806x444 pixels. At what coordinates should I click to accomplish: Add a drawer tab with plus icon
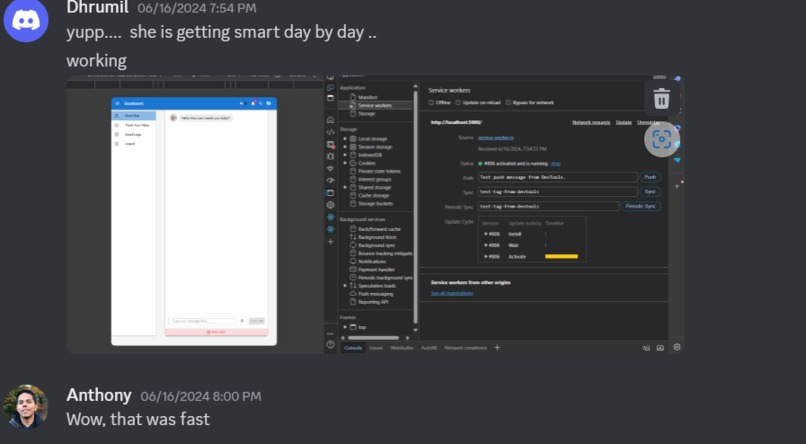click(x=497, y=348)
